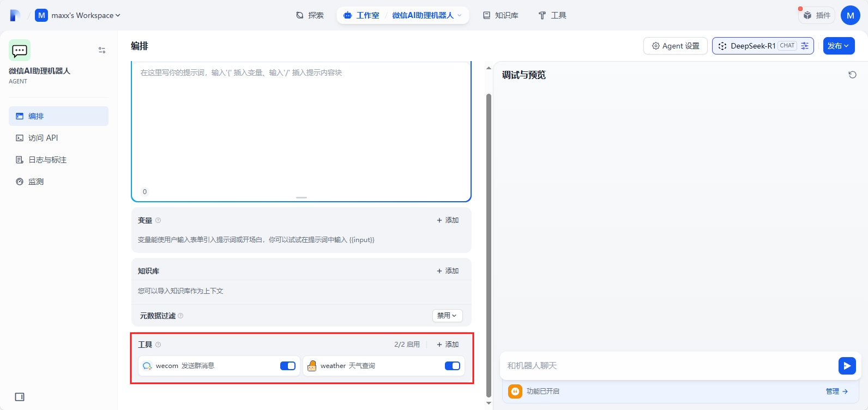Collapse the sidebar with bottom toggle icon
Image resolution: width=868 pixels, height=410 pixels.
point(20,397)
